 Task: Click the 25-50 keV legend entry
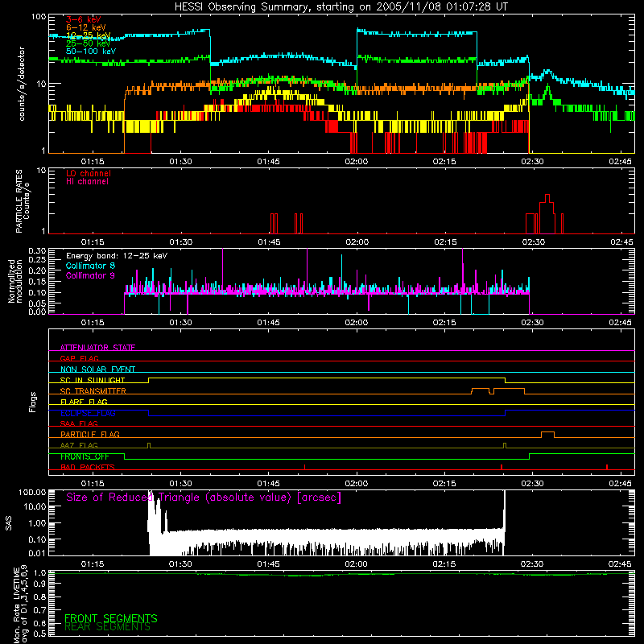(88, 43)
